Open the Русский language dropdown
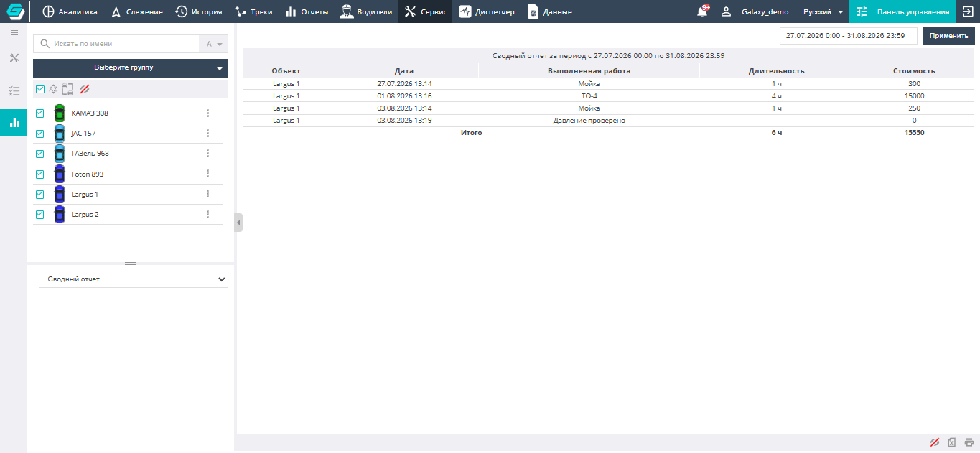This screenshot has width=980, height=453. point(823,11)
